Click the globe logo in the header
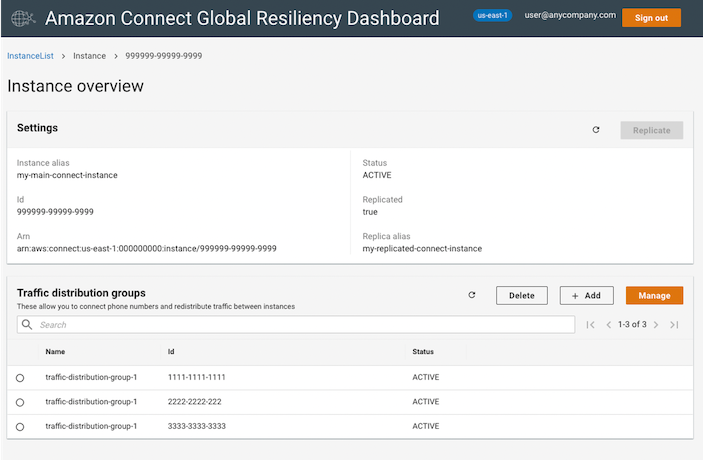Image resolution: width=703 pixels, height=460 pixels. (x=23, y=18)
